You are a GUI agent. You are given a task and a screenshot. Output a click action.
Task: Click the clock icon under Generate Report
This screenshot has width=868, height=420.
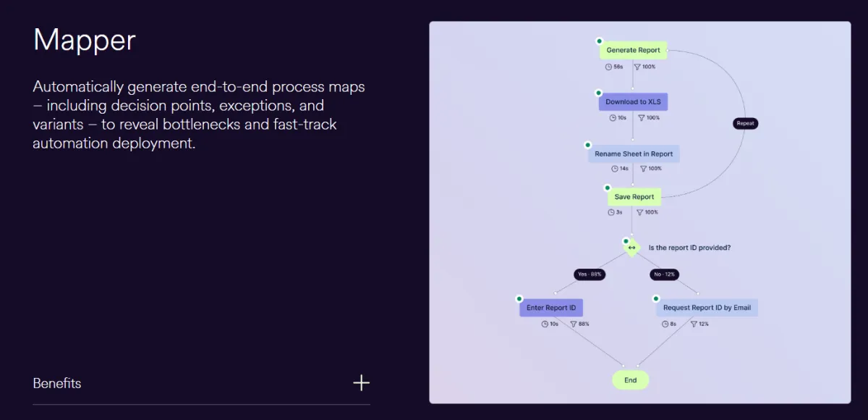click(608, 67)
